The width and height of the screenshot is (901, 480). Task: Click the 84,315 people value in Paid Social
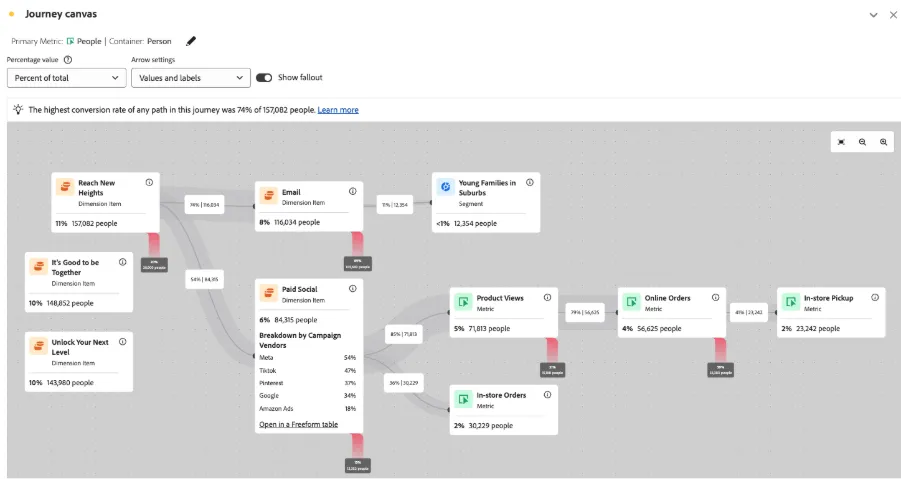pyautogui.click(x=296, y=320)
